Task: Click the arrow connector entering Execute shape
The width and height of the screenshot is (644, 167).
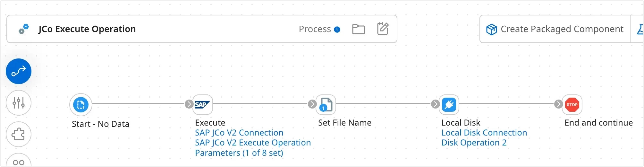Action: pyautogui.click(x=189, y=104)
